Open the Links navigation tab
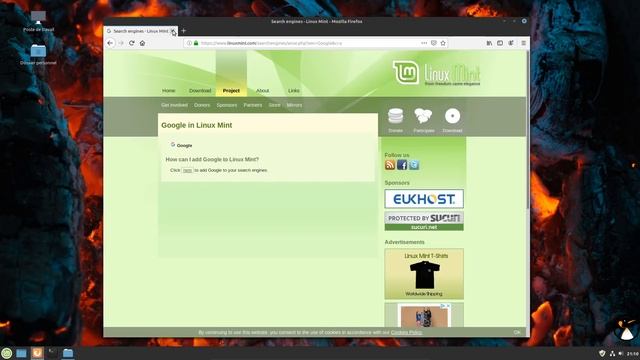This screenshot has width=640, height=360. (x=294, y=91)
